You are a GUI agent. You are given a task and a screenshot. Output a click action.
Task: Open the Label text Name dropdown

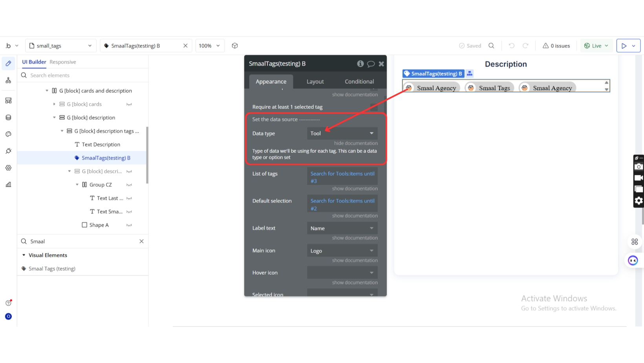tap(342, 228)
